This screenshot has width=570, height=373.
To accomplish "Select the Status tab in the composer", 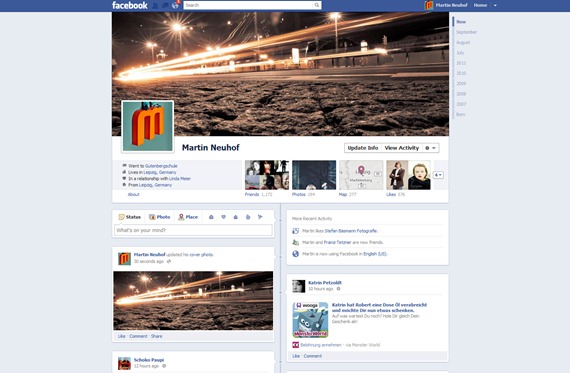I will (130, 217).
